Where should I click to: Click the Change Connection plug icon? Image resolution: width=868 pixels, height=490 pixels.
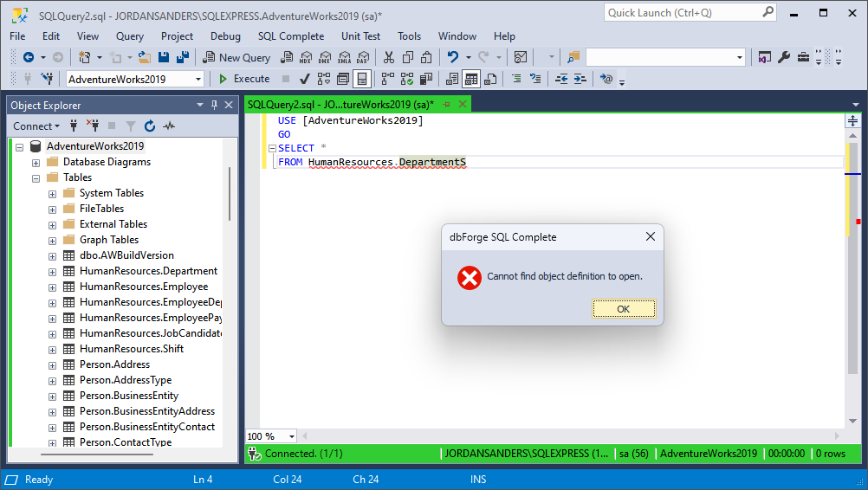[x=47, y=79]
